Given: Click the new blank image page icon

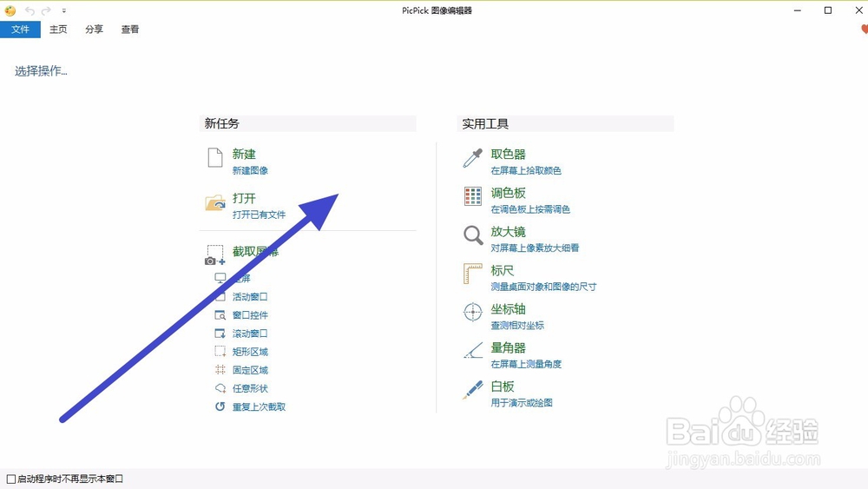Looking at the screenshot, I should pos(215,157).
